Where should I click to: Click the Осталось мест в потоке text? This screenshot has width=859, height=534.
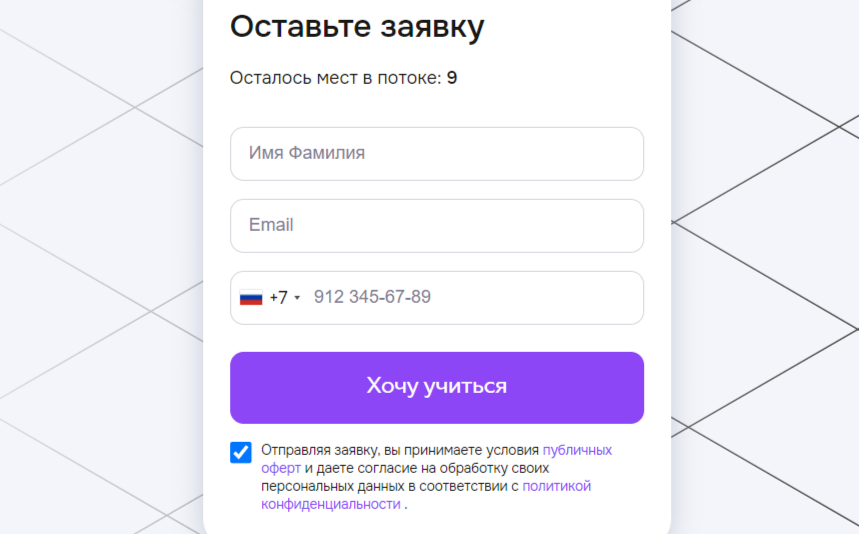tap(335, 78)
